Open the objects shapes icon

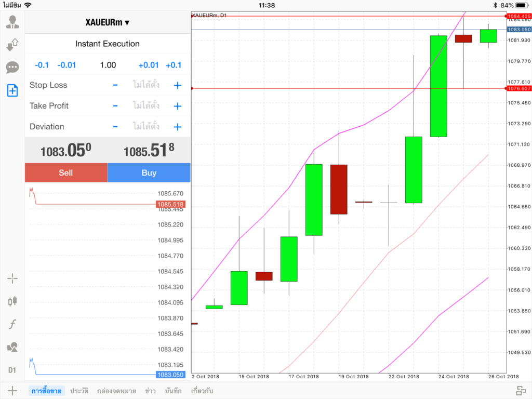coord(12,347)
